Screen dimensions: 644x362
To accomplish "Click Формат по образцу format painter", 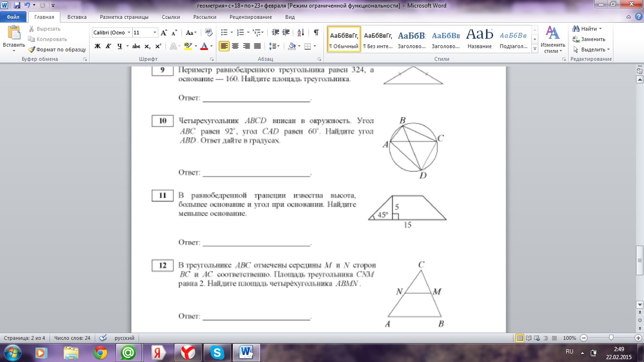I will (57, 49).
